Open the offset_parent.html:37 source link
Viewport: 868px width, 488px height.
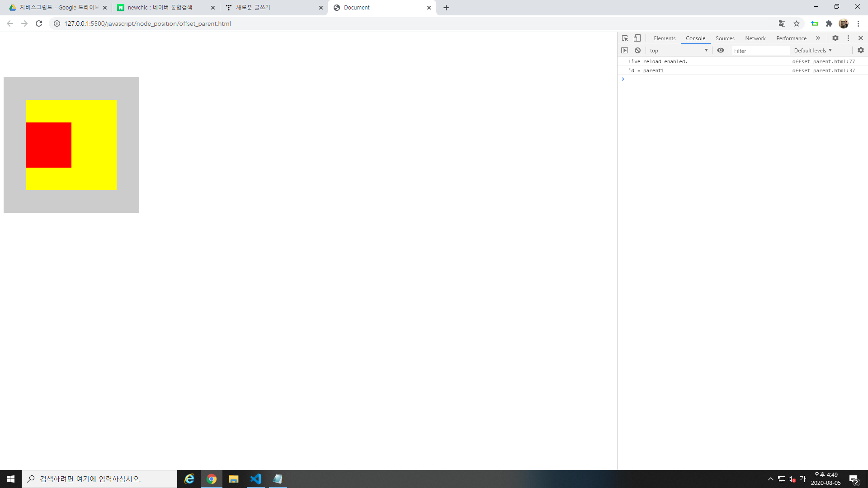click(x=823, y=70)
